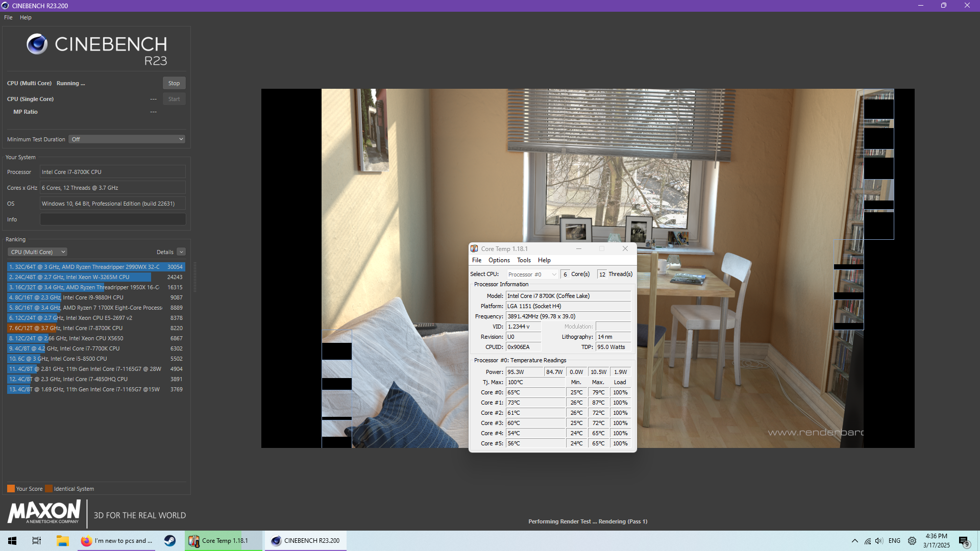Select ranking row AMD Ryzen Threadripper 1950X
Screen dimensions: 980x551
click(x=96, y=287)
